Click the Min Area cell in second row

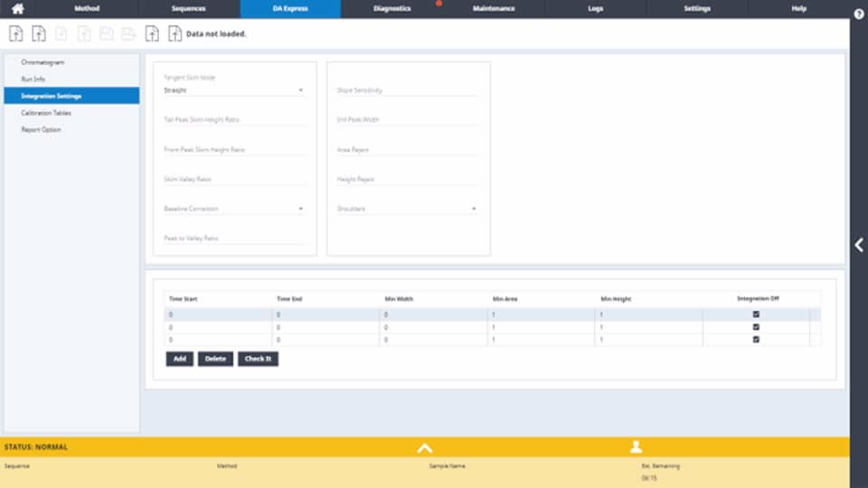click(x=541, y=327)
